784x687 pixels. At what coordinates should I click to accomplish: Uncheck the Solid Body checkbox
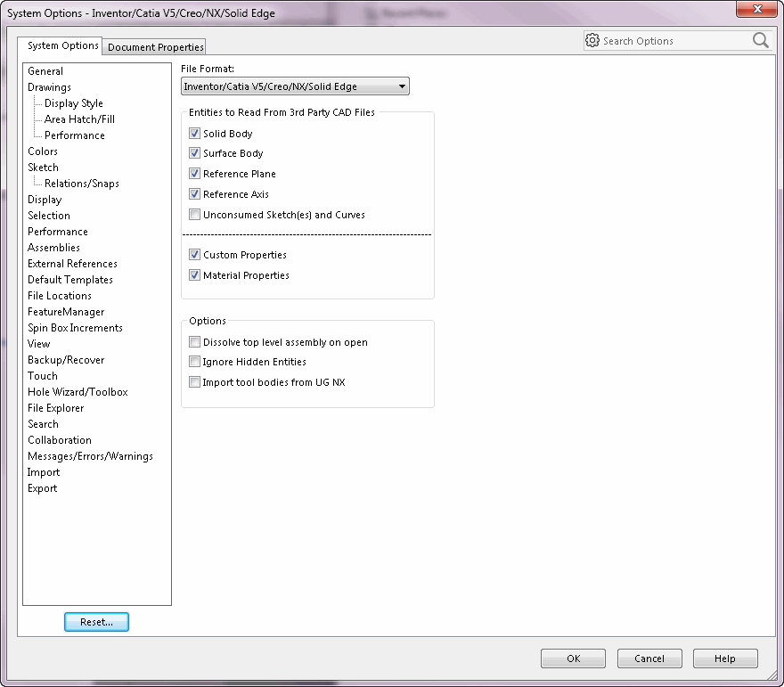[x=194, y=134]
